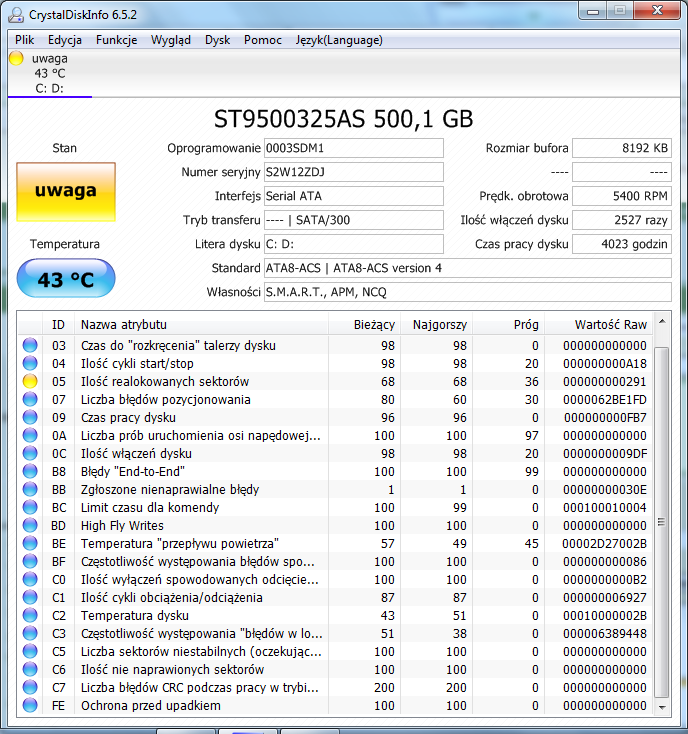Viewport: 688px width, 734px height.
Task: Click the blue status orb for attribute BC
Action: tap(30, 507)
